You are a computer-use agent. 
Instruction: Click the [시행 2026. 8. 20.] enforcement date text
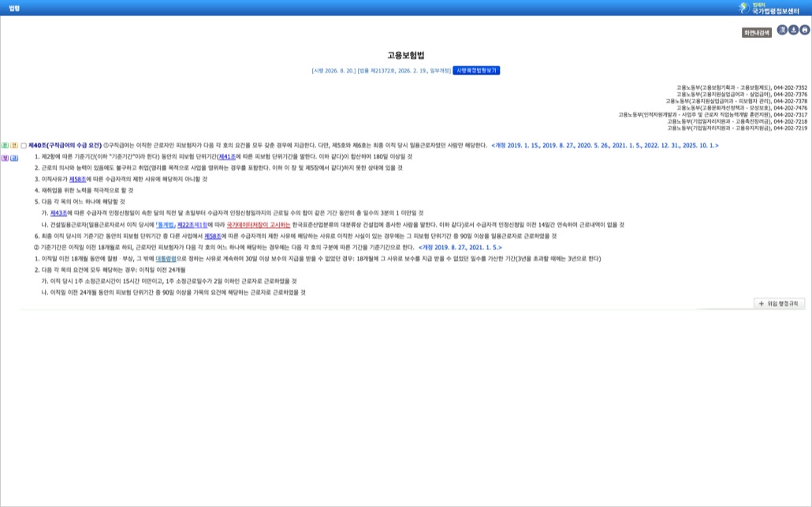(x=333, y=70)
